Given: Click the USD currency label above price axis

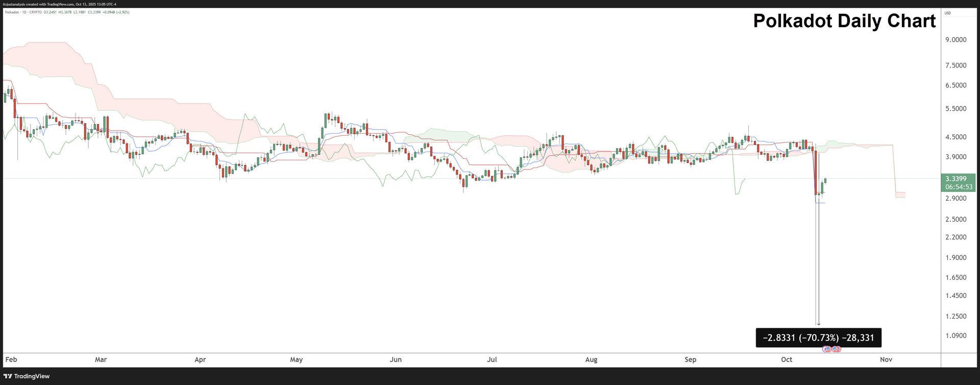Looking at the screenshot, I should [x=948, y=13].
